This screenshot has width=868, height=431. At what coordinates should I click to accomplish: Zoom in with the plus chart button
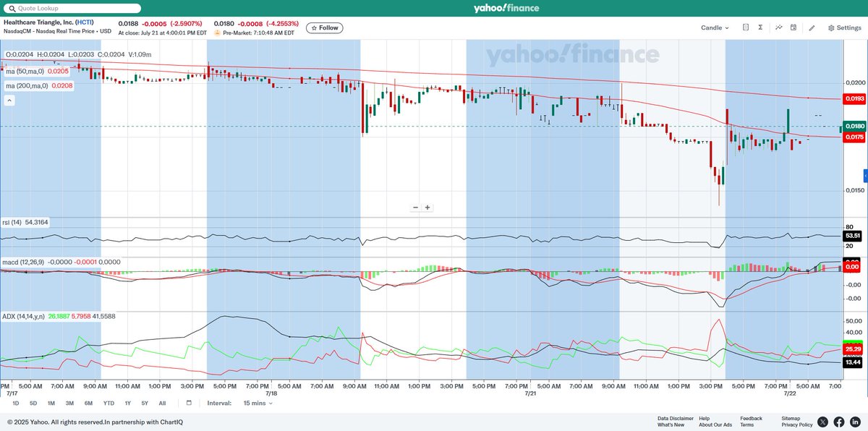(x=427, y=207)
